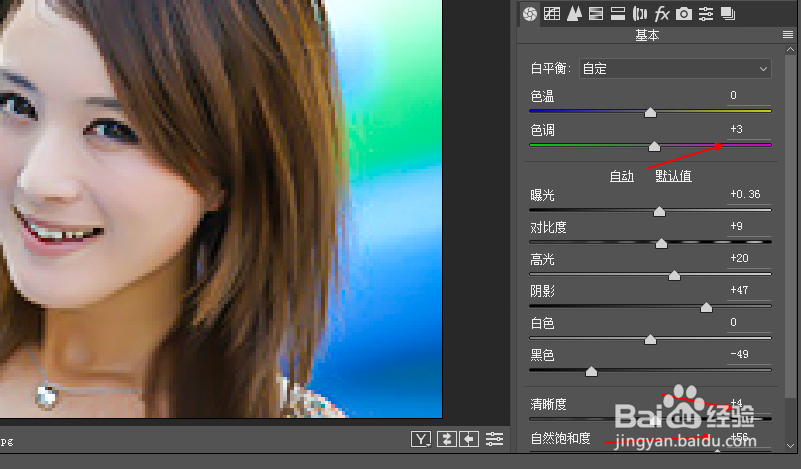The height and width of the screenshot is (469, 801).
Task: Click the 黑色 label
Action: click(542, 355)
